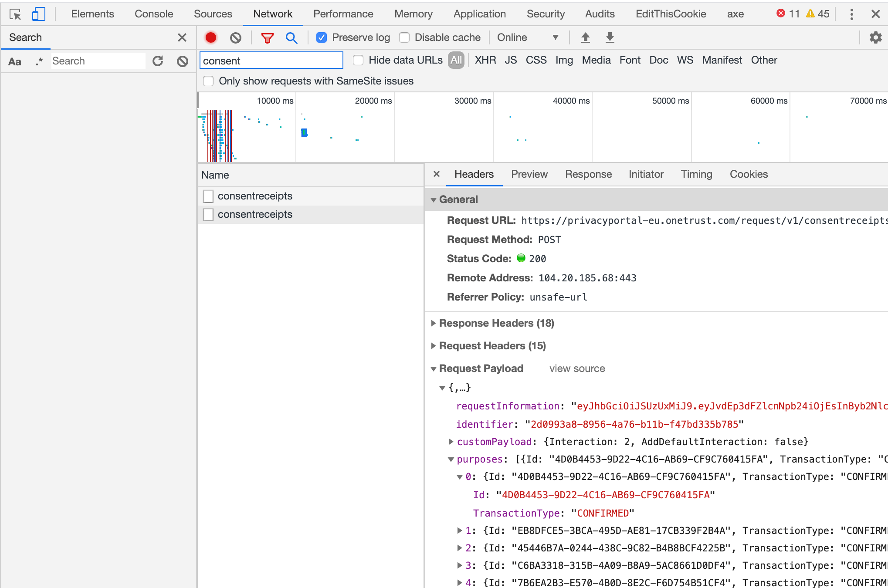The height and width of the screenshot is (588, 888).
Task: Click the warning count badge showing 45
Action: [x=818, y=14]
